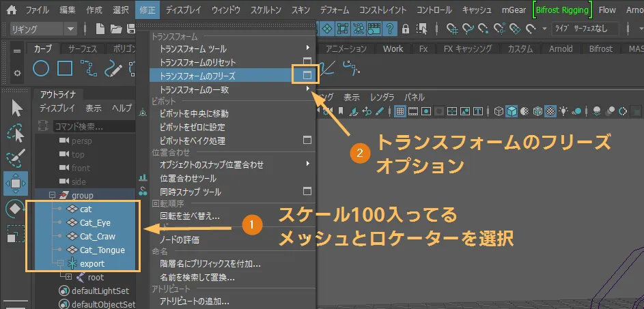This screenshot has width=644, height=309.
Task: Toggle the viewport grid display
Action: point(400,111)
